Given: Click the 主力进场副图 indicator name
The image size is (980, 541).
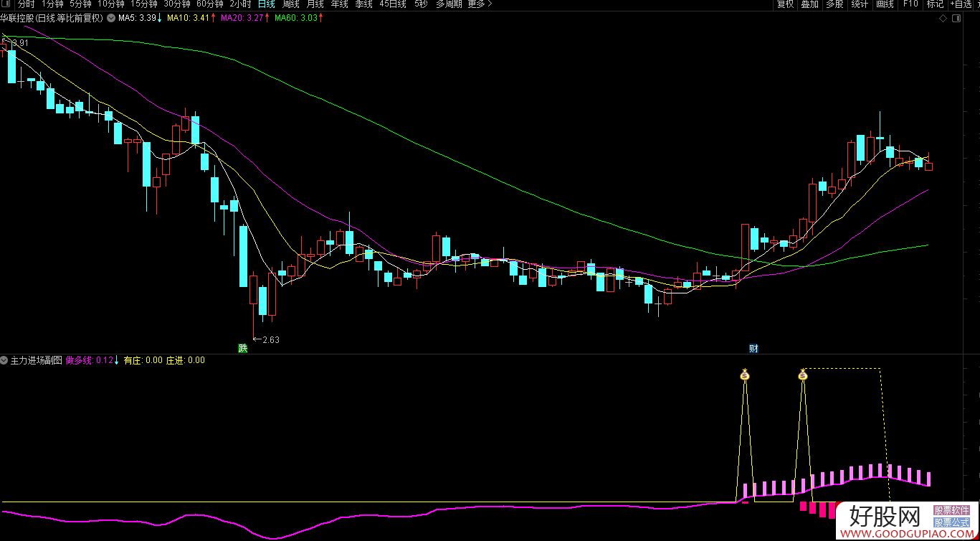Looking at the screenshot, I should 37,360.
